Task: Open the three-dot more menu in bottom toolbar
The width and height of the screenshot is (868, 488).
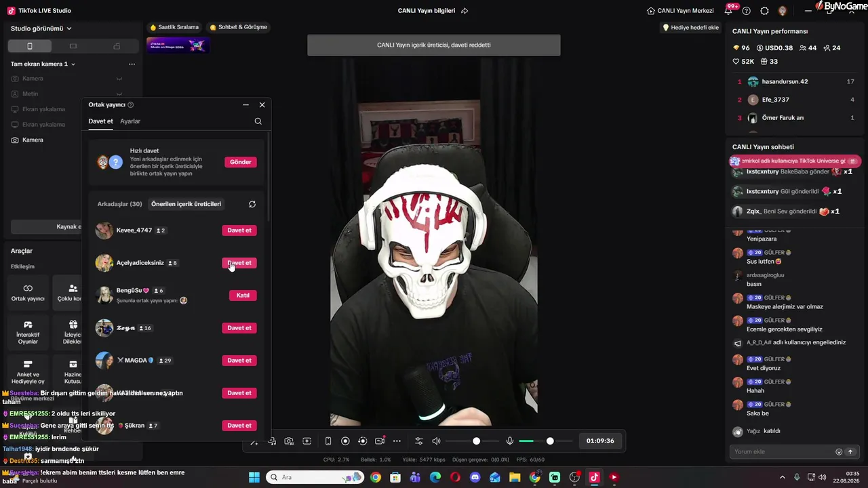Action: coord(397,441)
